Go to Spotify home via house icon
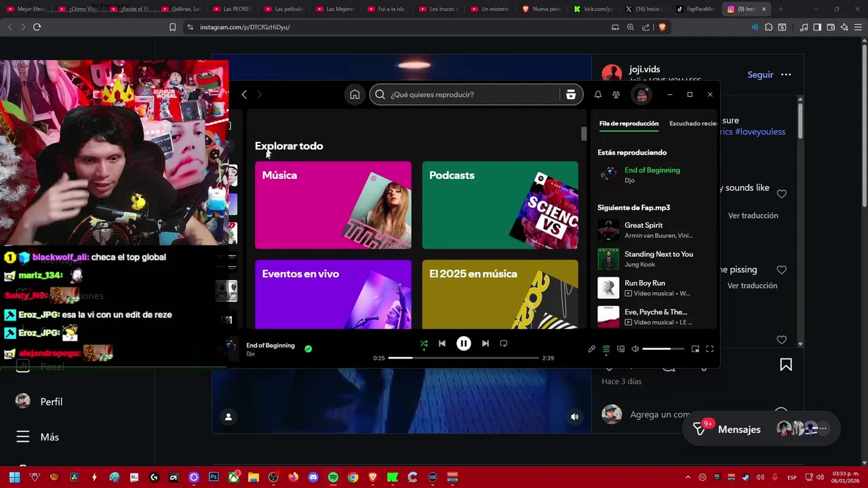This screenshot has height=488, width=868. pos(355,95)
